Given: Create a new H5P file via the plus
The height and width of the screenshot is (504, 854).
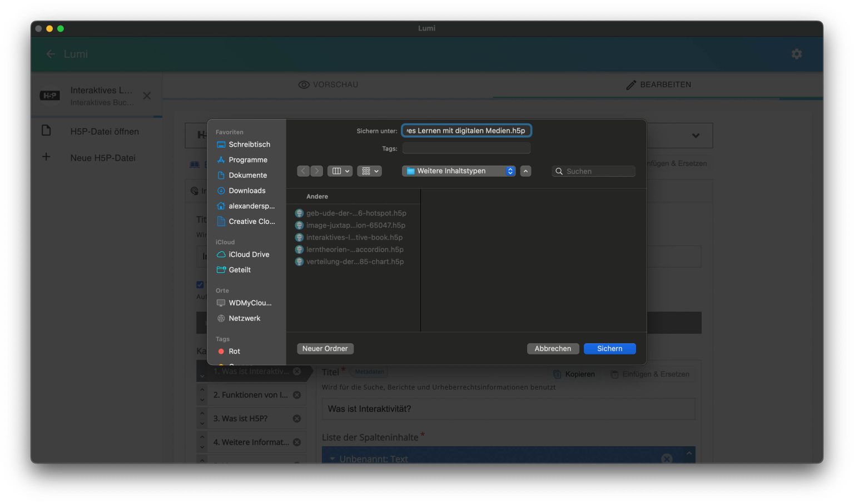Looking at the screenshot, I should point(47,158).
